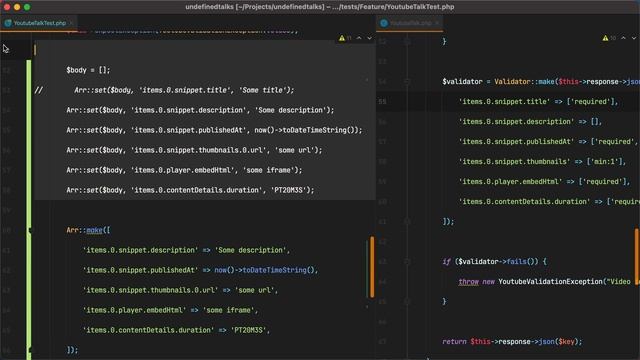Fold the if ($validator->fails()) block in gutter
640x360 pixels.
click(x=407, y=262)
